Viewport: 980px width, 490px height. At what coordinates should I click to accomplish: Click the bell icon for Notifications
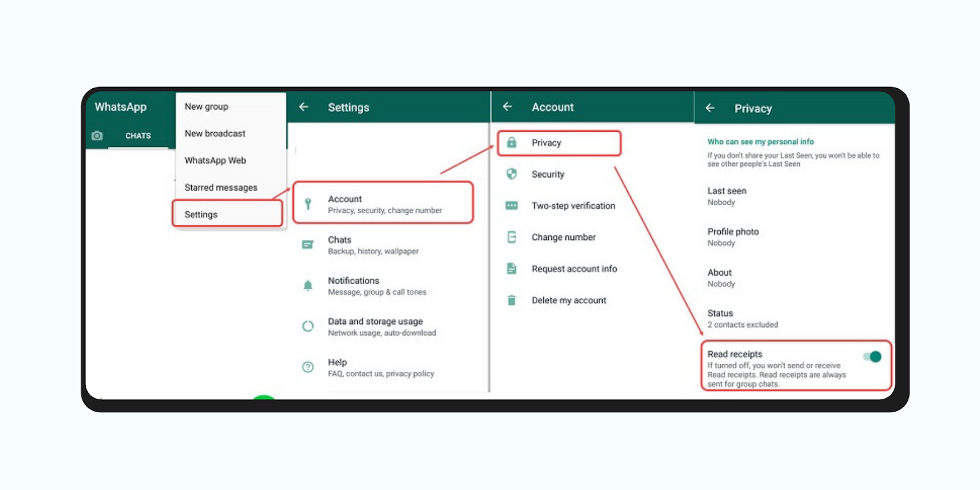point(308,285)
